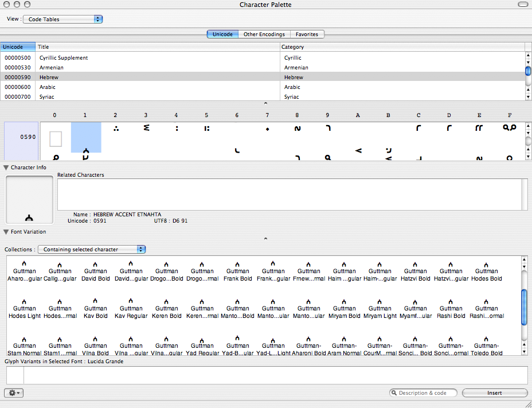Click the Guttman Vilna Bold glyph
Viewport: 532px width, 408px height.
(x=96, y=346)
